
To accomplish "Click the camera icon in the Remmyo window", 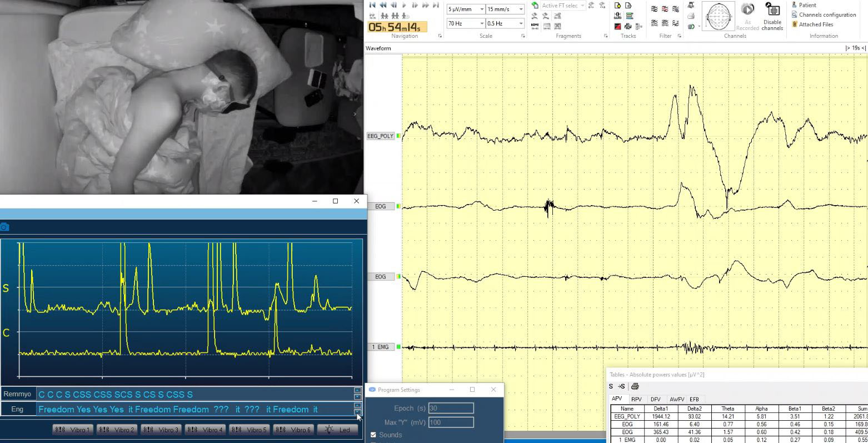I will click(x=5, y=227).
